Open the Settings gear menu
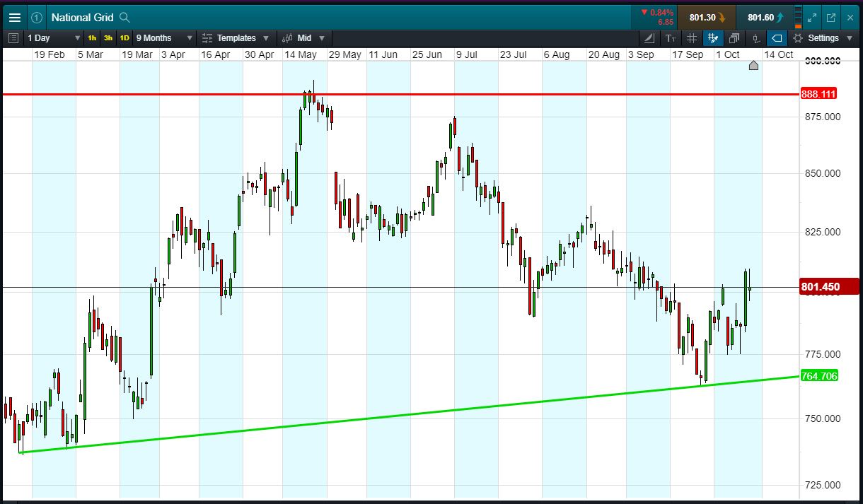This screenshot has height=504, width=863. [823, 38]
